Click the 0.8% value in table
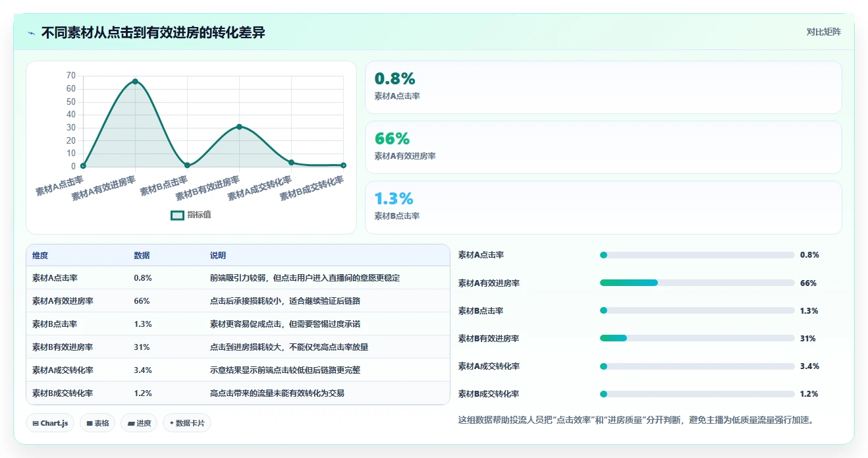Screen dimensions: 868x458 pyautogui.click(x=143, y=278)
